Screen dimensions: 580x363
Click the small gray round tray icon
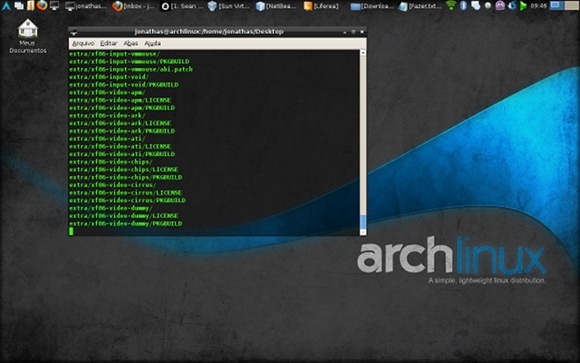point(488,6)
